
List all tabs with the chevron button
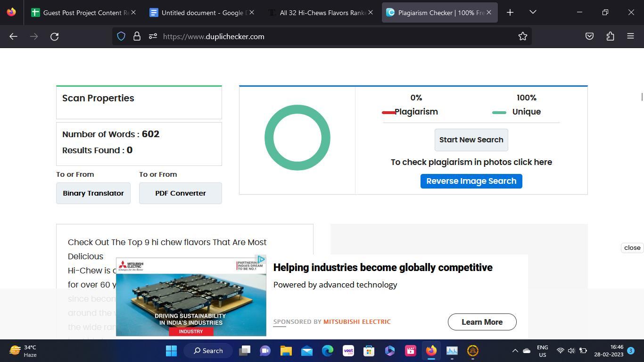pyautogui.click(x=533, y=12)
